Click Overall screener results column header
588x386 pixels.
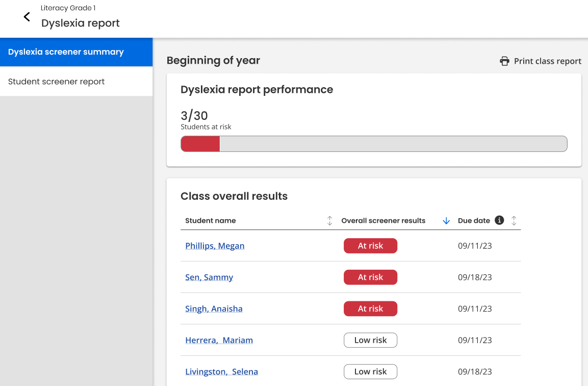point(383,221)
